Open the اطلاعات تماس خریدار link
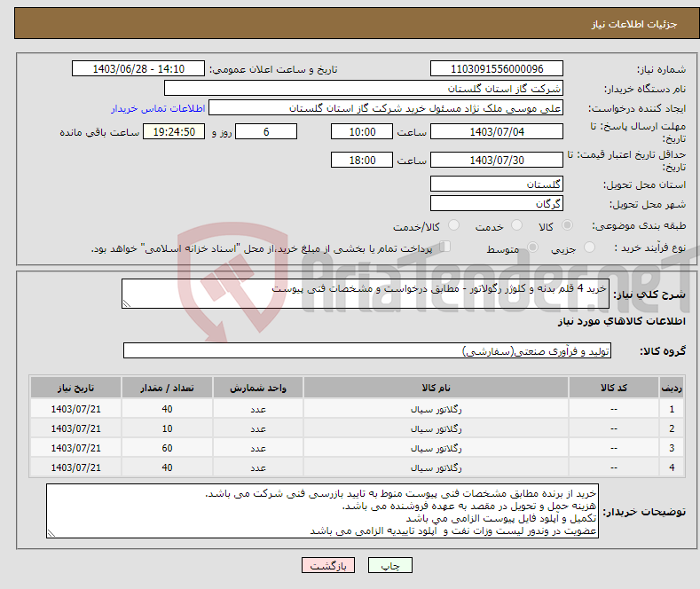Viewport: 700px width, 589px height. click(158, 108)
